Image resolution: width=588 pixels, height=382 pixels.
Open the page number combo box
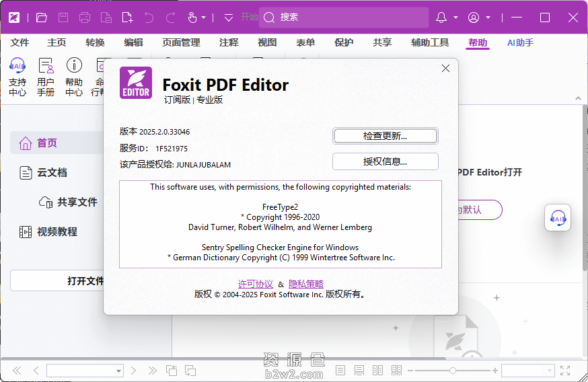[85, 371]
